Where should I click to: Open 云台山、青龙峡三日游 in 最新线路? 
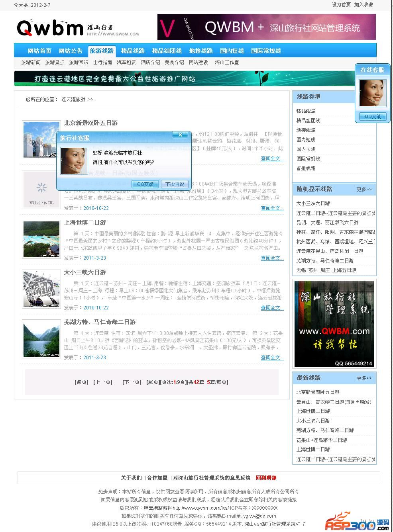click(x=334, y=402)
